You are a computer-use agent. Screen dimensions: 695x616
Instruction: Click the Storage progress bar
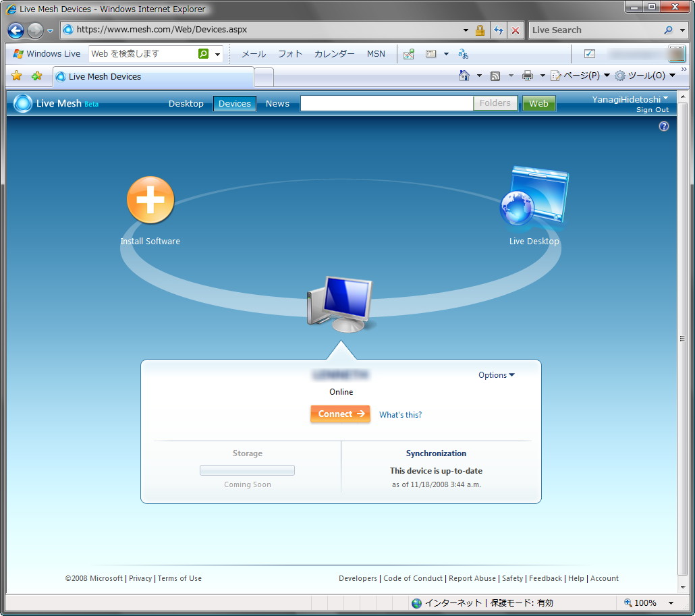click(248, 470)
